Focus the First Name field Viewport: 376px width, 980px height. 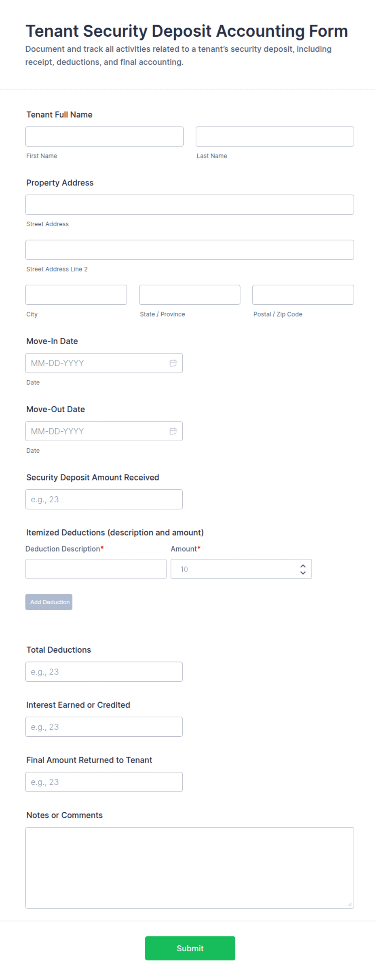pyautogui.click(x=104, y=137)
